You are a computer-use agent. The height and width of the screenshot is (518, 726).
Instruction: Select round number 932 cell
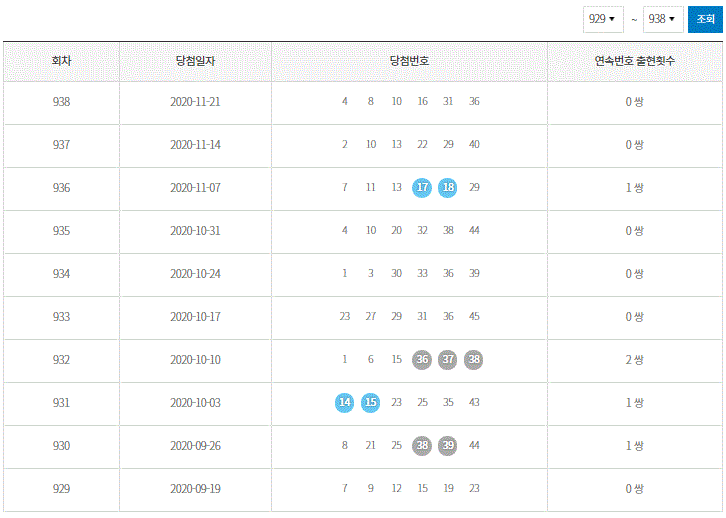[61, 360]
